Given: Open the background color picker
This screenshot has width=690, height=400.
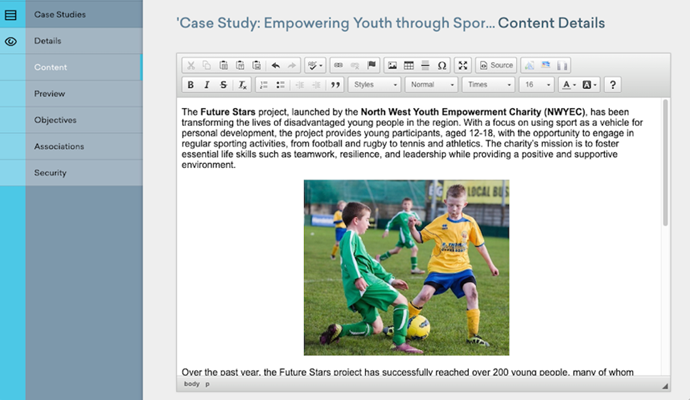Looking at the screenshot, I should (x=589, y=84).
